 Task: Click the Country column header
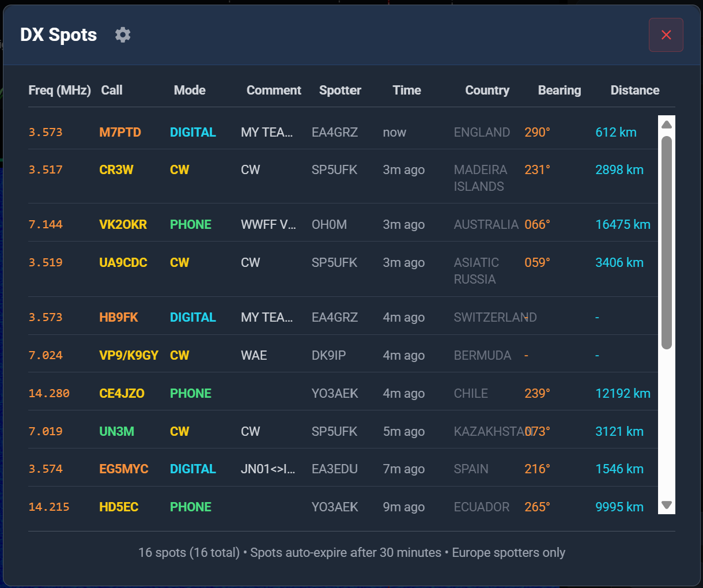(x=487, y=90)
